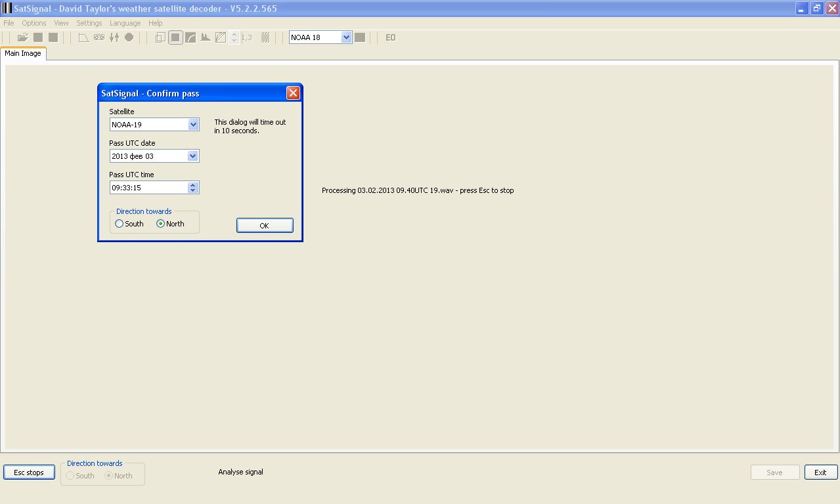Open the View menu
840x504 pixels.
pyautogui.click(x=61, y=23)
